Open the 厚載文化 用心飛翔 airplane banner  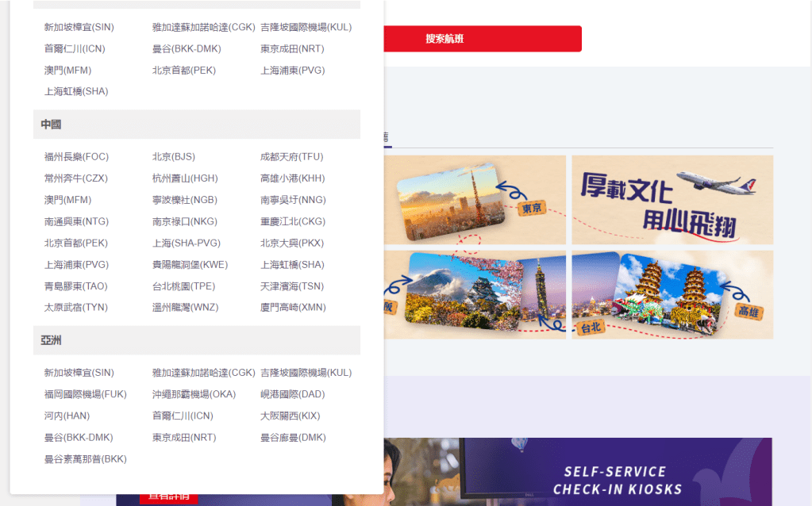(x=672, y=199)
